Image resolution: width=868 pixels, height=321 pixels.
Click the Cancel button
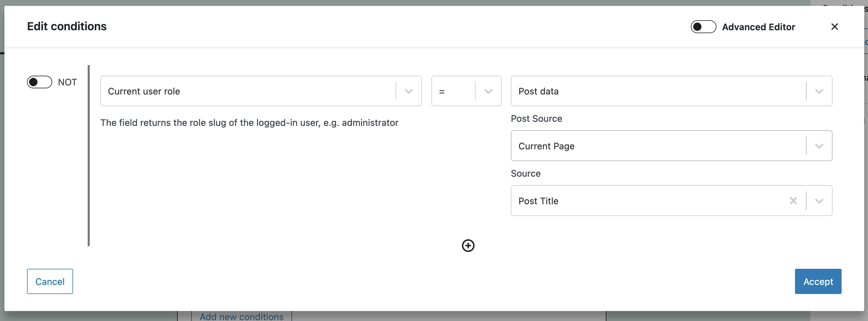click(50, 281)
